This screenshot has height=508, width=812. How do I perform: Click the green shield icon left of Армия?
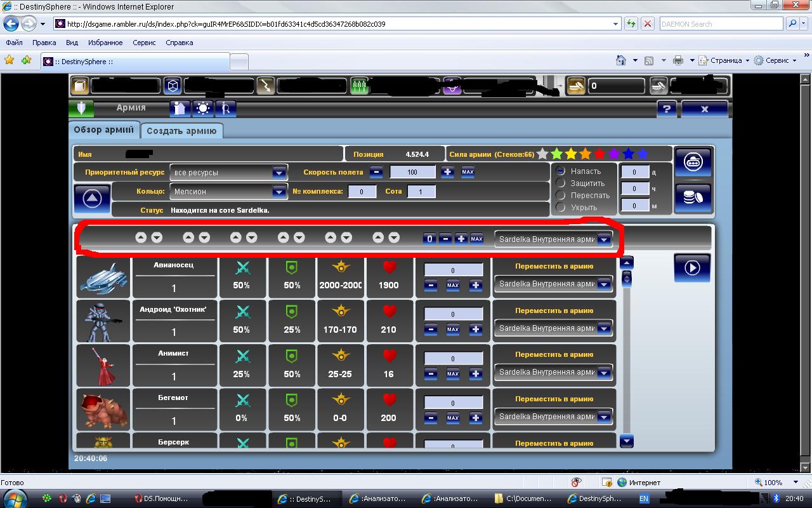(81, 108)
